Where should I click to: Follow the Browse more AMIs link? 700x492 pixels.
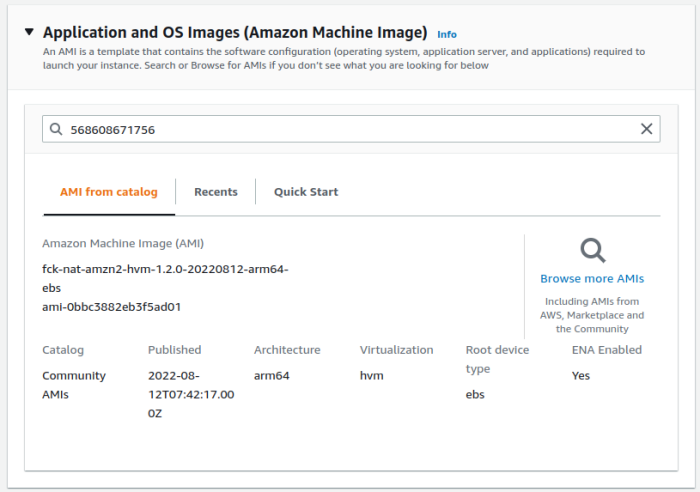point(592,279)
